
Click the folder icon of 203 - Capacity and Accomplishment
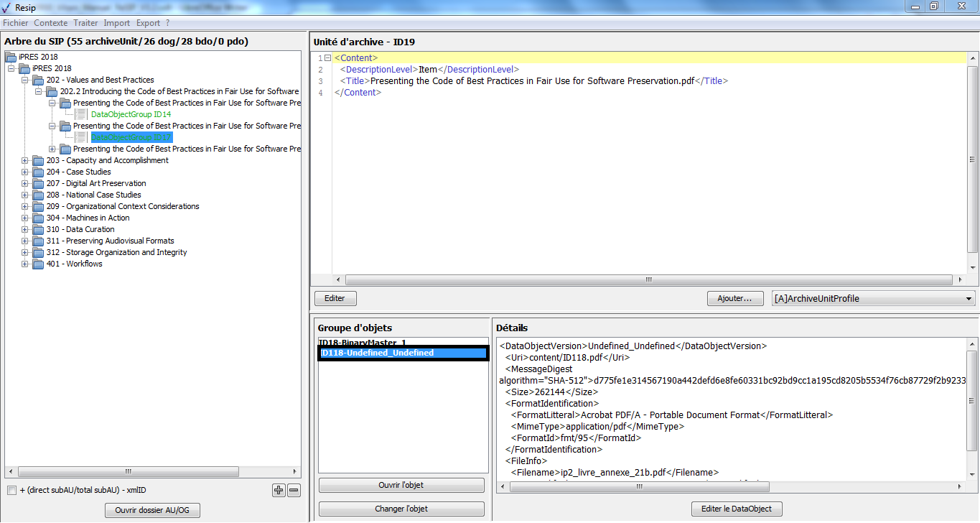click(38, 160)
